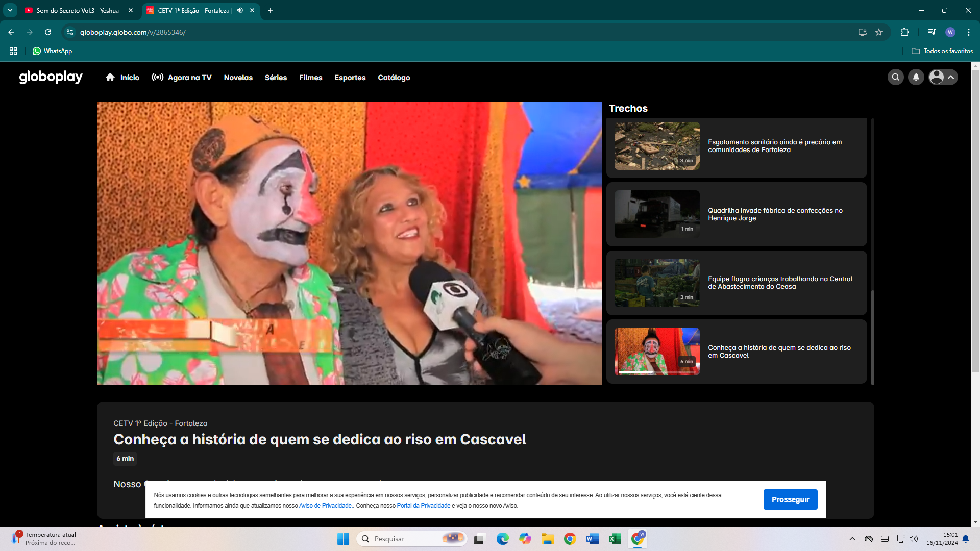980x551 pixels.
Task: Open Aviso de Privacidade link
Action: click(x=325, y=506)
